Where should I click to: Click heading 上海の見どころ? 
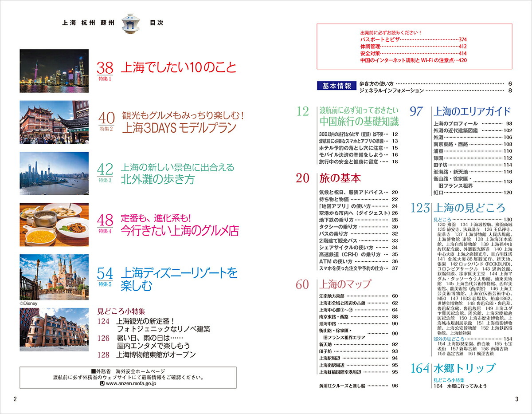(x=469, y=208)
